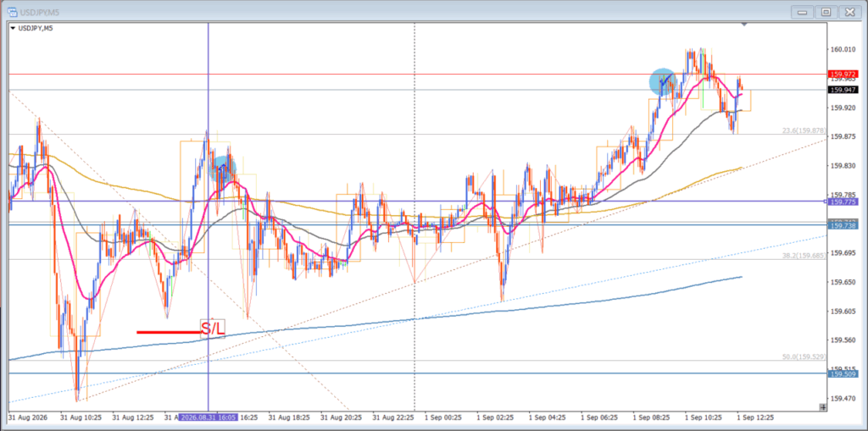Maximize the USDJPY,M5 chart window
Image resolution: width=868 pixels, height=431 pixels.
(826, 12)
